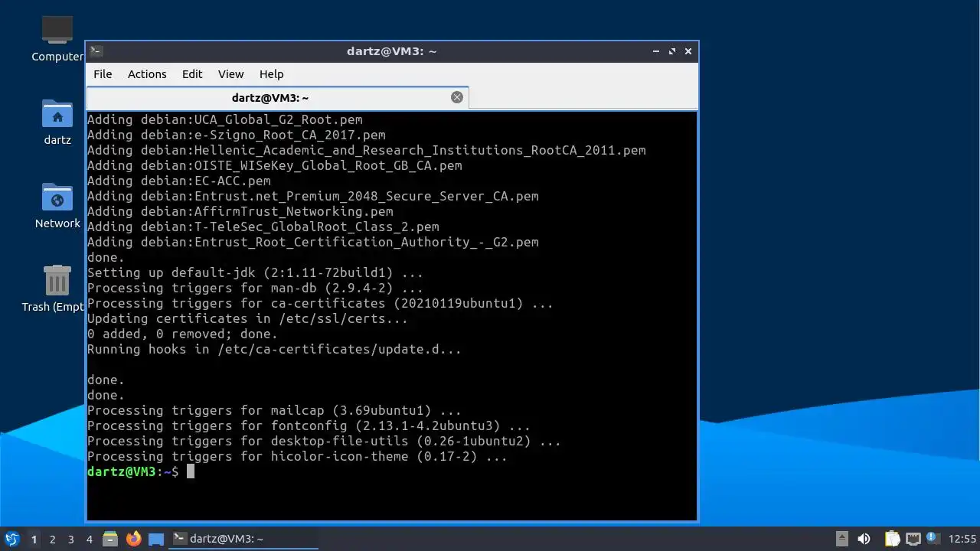
Task: Click the show desktop panel icon
Action: pyautogui.click(x=156, y=539)
